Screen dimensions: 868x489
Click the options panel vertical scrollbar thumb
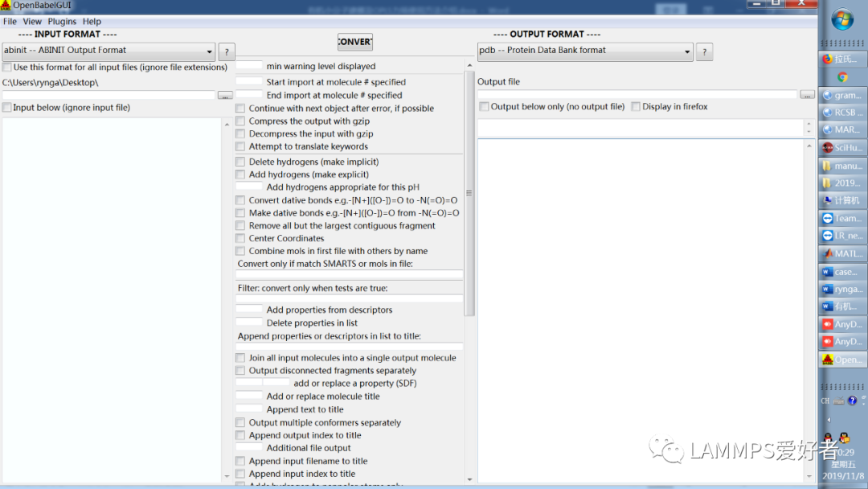coord(469,193)
